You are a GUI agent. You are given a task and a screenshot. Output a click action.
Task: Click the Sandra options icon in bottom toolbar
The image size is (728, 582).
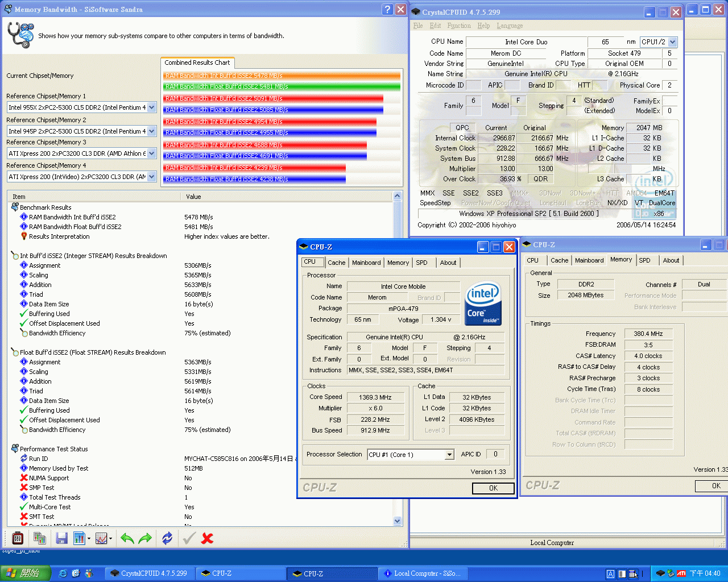pyautogui.click(x=18, y=538)
